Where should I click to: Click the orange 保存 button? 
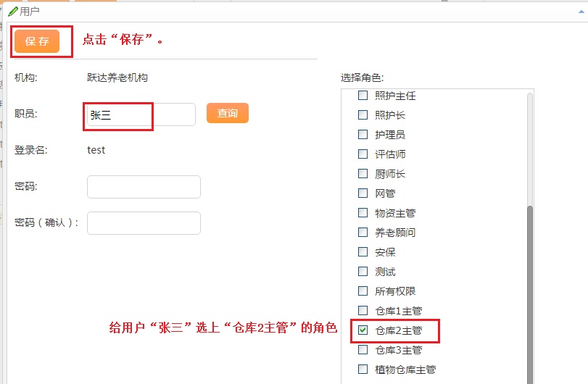[x=37, y=41]
